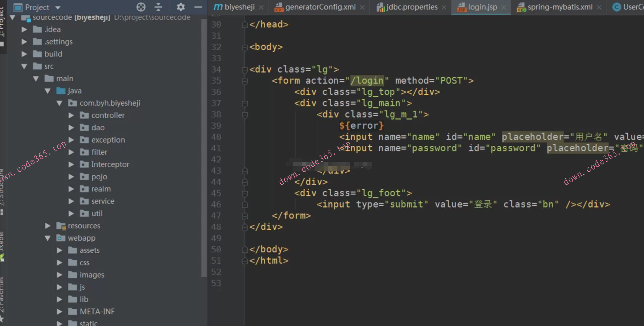Viewport: 644px width, 326px height.
Task: Close the login.jsp tab
Action: (504, 7)
